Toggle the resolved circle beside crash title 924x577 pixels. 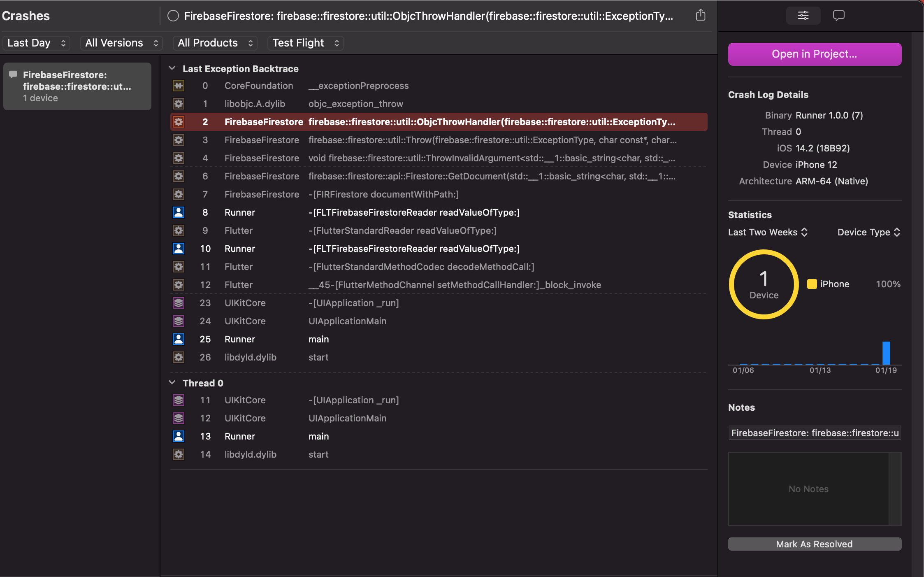click(x=173, y=16)
